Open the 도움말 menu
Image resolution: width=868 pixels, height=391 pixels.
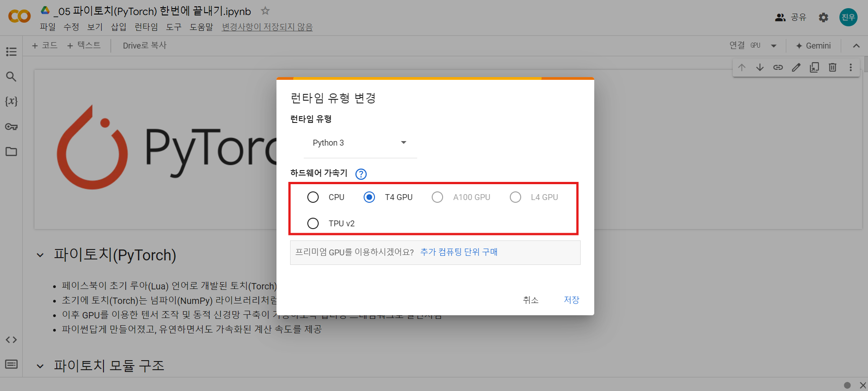tap(202, 27)
